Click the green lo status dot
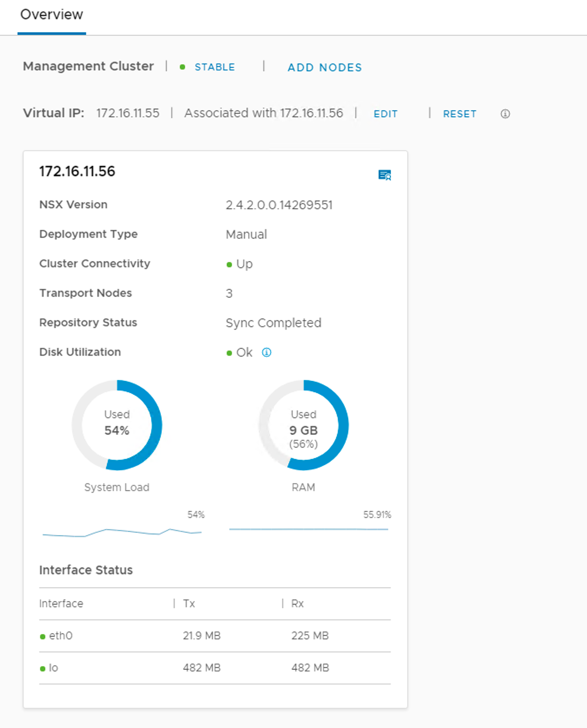587x728 pixels. [43, 669]
